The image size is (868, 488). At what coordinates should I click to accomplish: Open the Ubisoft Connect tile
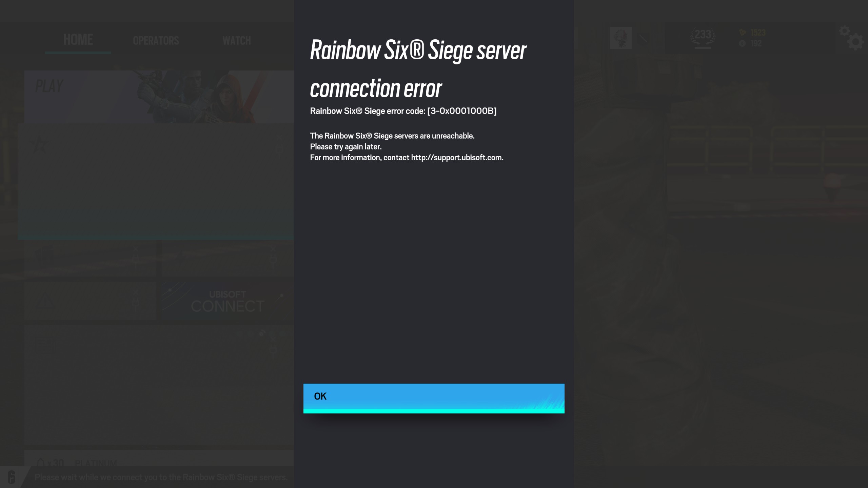pyautogui.click(x=228, y=301)
